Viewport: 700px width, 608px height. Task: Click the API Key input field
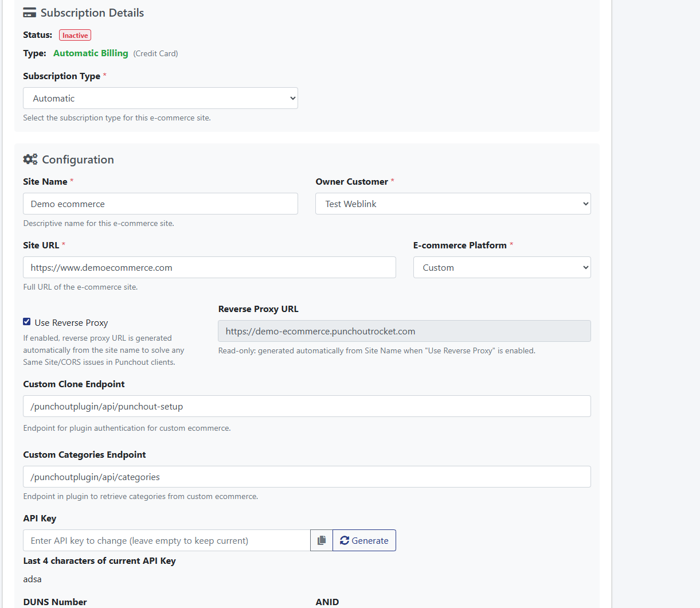coord(167,540)
